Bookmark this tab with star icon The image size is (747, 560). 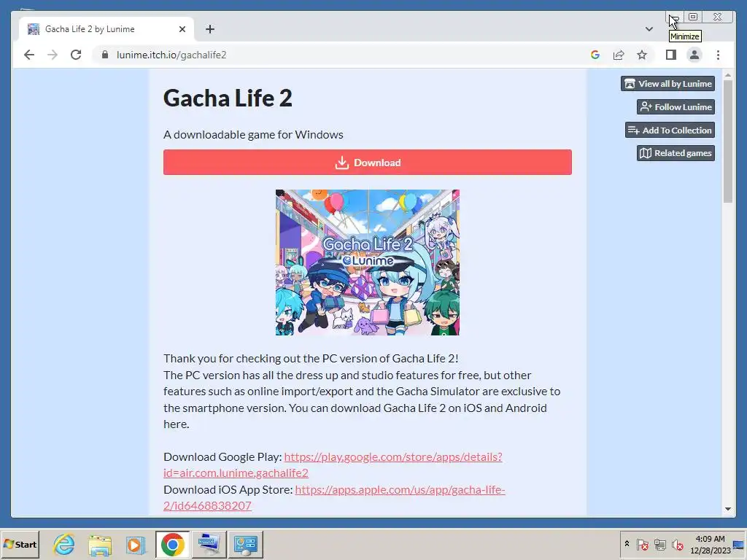pos(642,55)
